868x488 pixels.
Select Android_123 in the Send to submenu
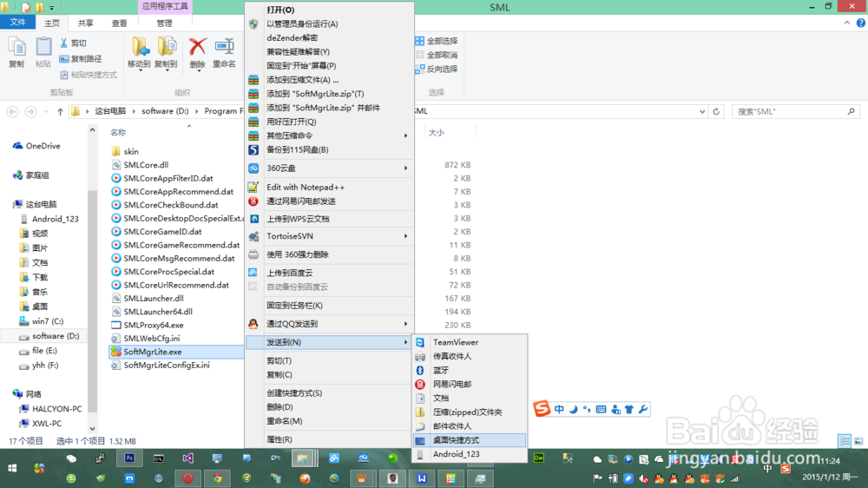470,453
